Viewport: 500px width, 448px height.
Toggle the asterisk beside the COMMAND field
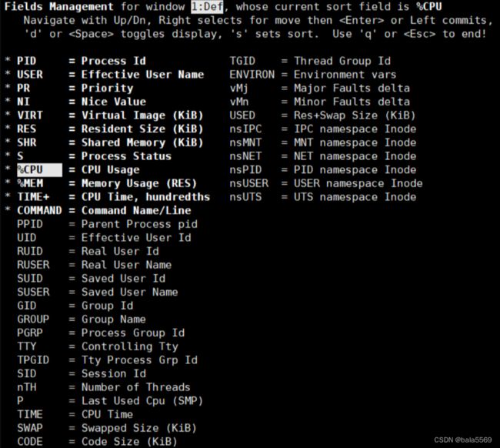pos(8,211)
